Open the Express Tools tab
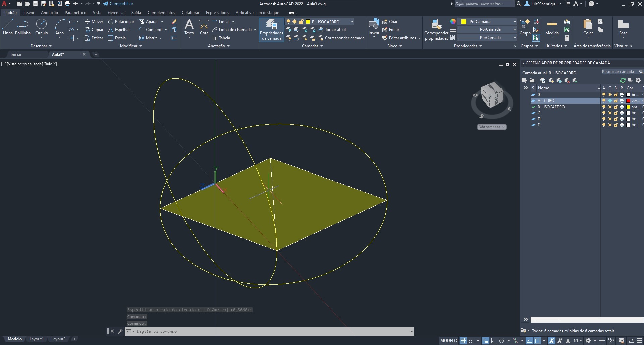The width and height of the screenshot is (644, 345). pyautogui.click(x=217, y=13)
